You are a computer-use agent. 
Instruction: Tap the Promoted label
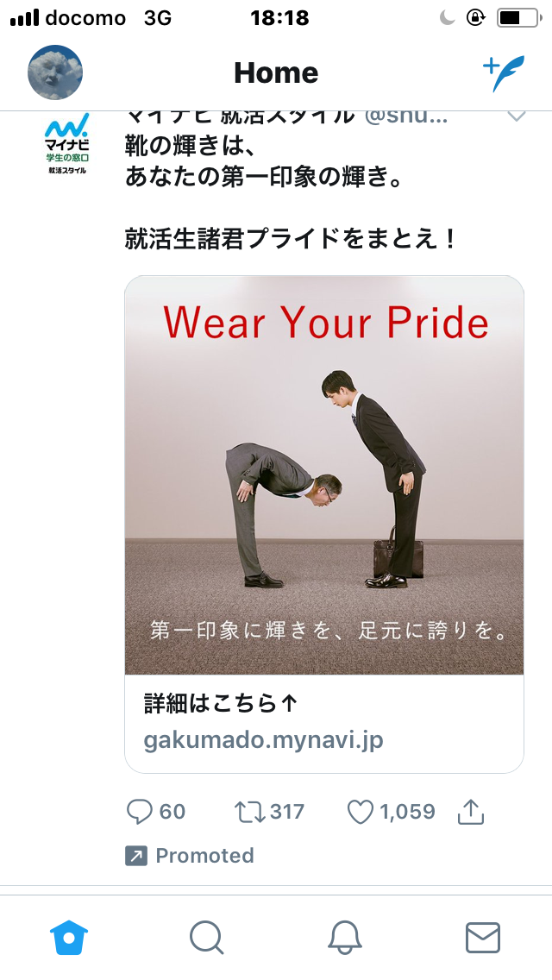pos(204,855)
